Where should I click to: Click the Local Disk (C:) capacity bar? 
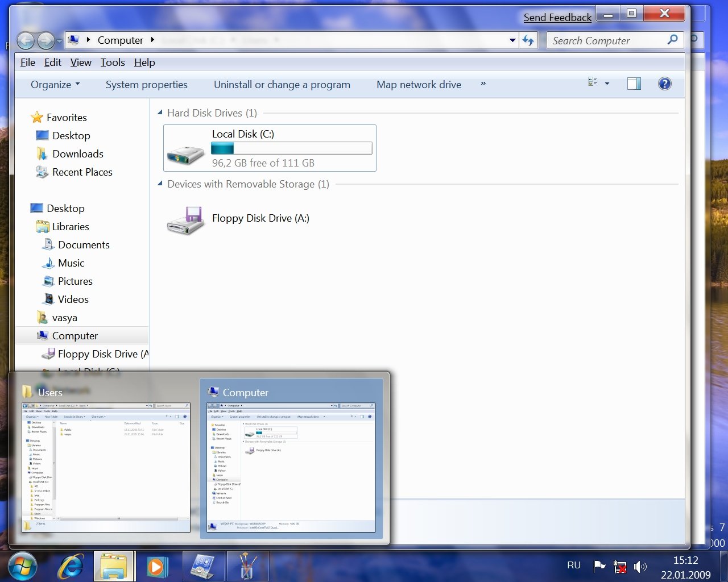pyautogui.click(x=292, y=148)
